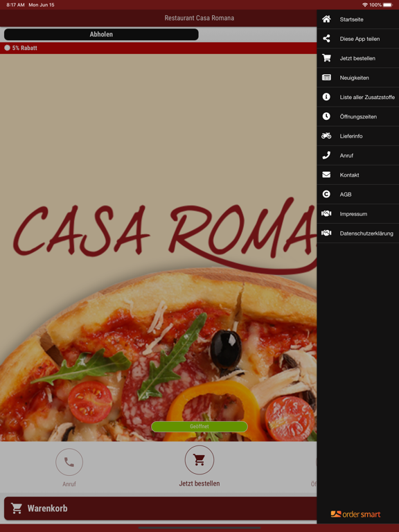
Task: Choose Neuigkeiten in the side menu
Action: pos(358,78)
